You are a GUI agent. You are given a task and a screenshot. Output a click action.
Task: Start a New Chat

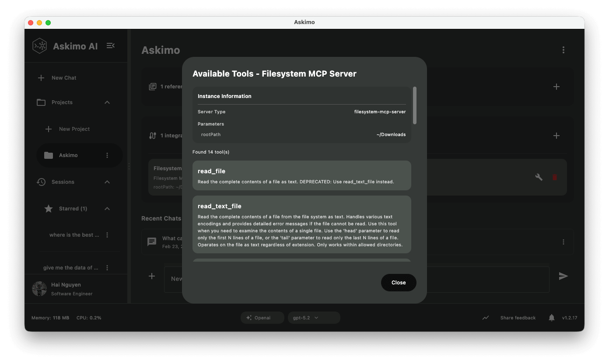point(64,78)
